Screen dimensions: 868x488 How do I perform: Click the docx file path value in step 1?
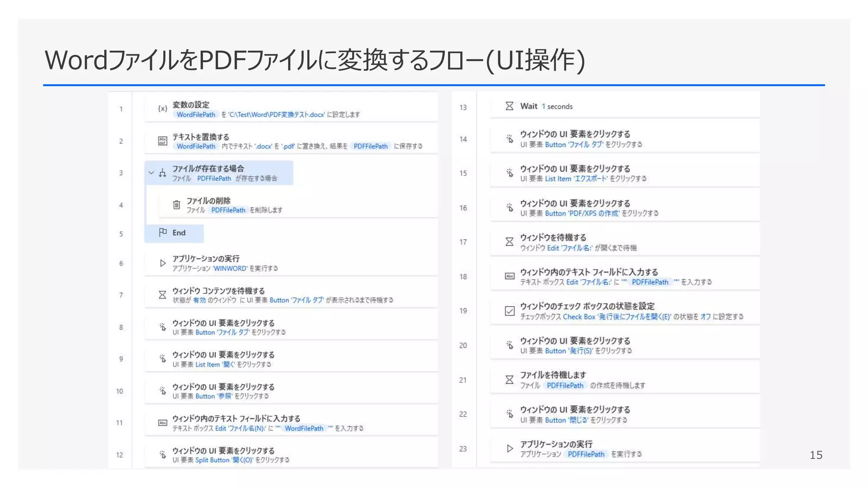tap(277, 115)
